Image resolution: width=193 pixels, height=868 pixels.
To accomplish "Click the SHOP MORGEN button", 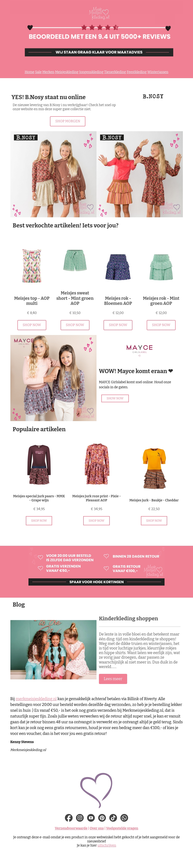I will [68, 121].
